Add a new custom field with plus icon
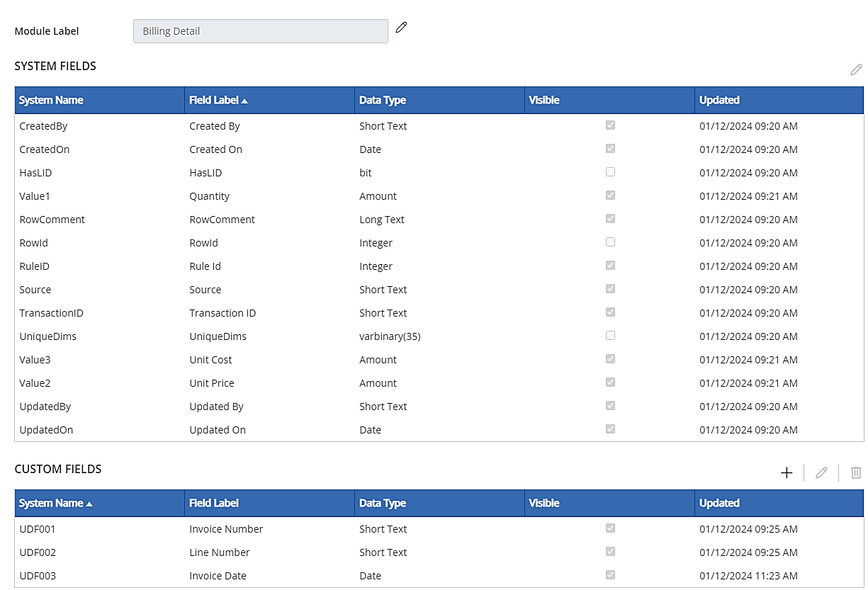Viewport: 868px width, 590px height. tap(787, 472)
